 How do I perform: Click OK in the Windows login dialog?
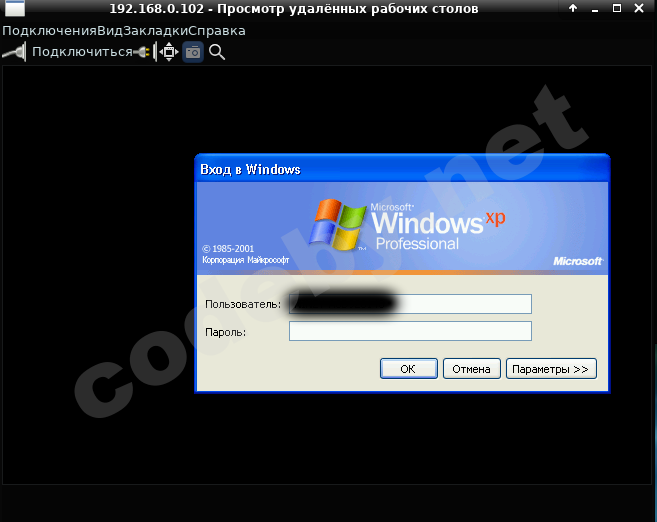click(409, 369)
